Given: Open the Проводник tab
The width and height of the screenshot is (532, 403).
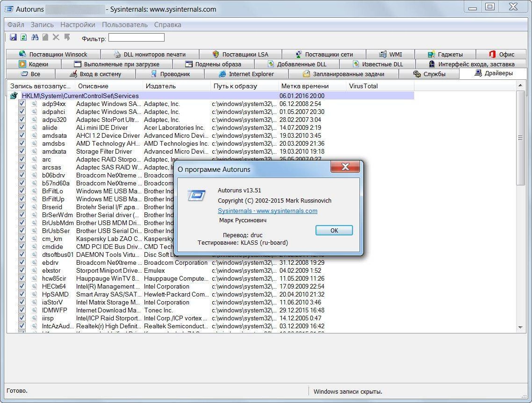Looking at the screenshot, I should 170,74.
